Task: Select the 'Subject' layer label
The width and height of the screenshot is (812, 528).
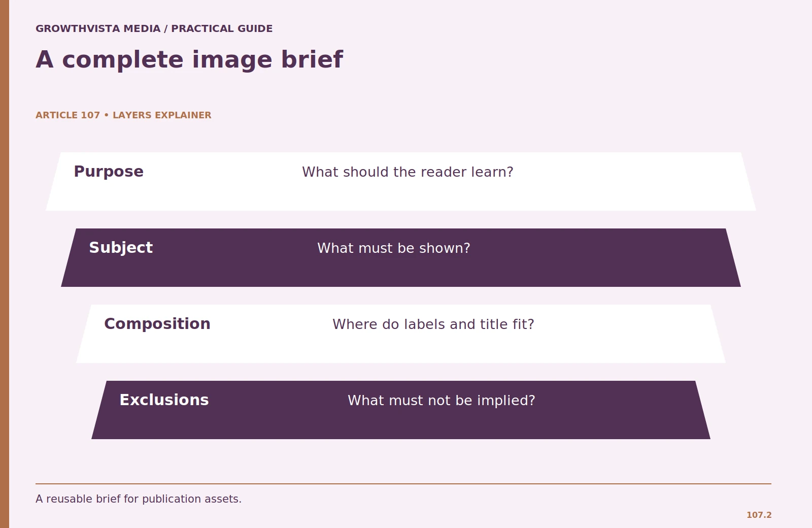Action: coord(121,248)
